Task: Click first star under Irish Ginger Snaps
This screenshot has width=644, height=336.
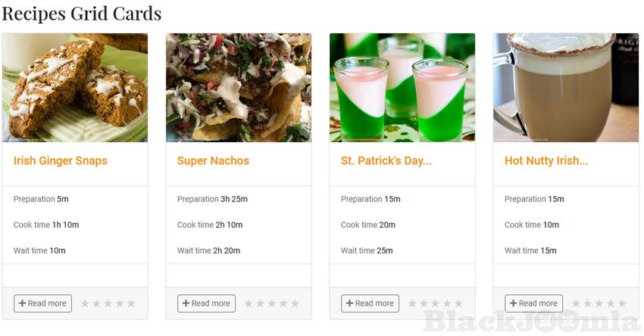Action: [85, 303]
